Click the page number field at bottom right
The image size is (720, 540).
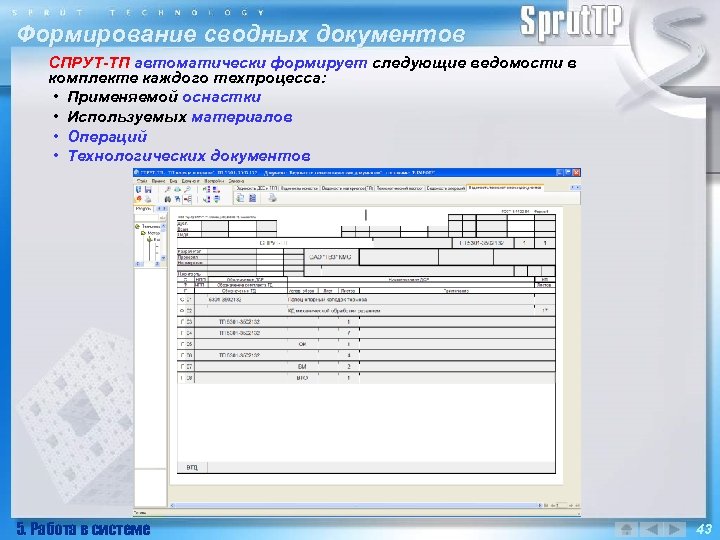[560, 505]
